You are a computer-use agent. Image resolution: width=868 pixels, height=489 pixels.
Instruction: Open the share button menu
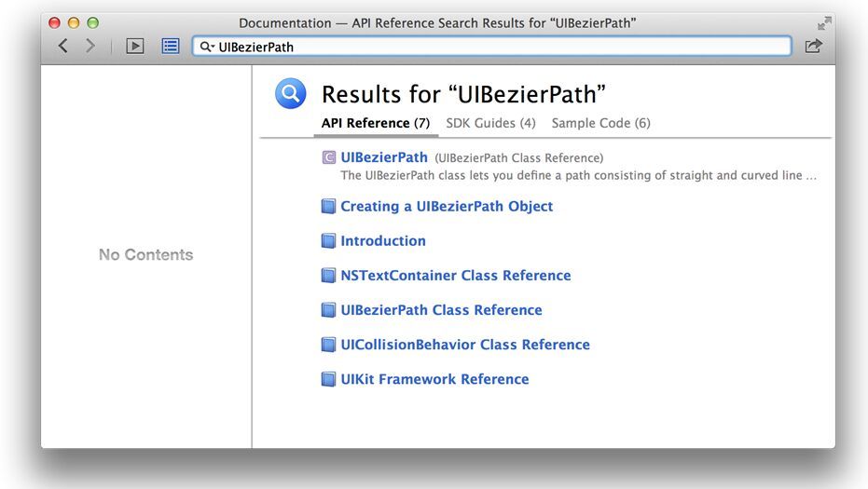(813, 46)
